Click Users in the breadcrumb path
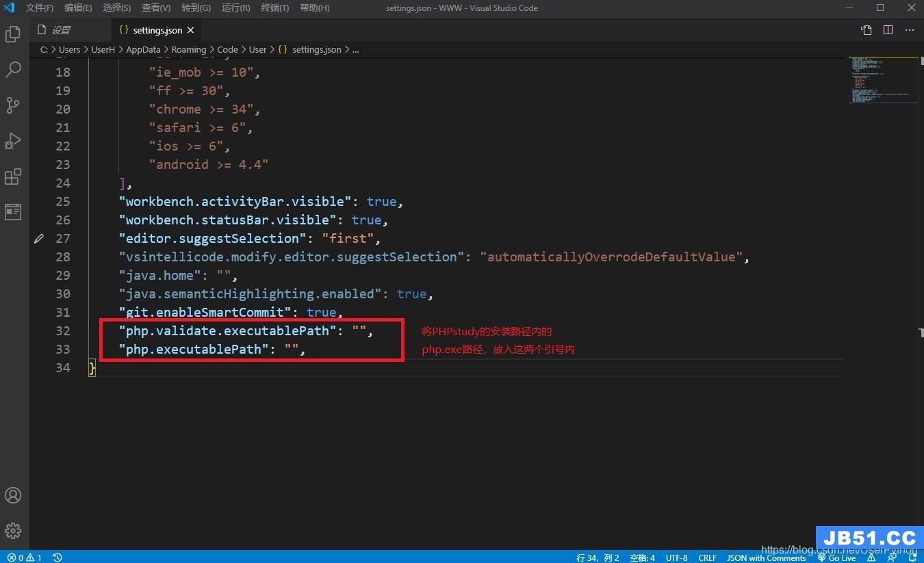The image size is (924, 563). coord(69,49)
